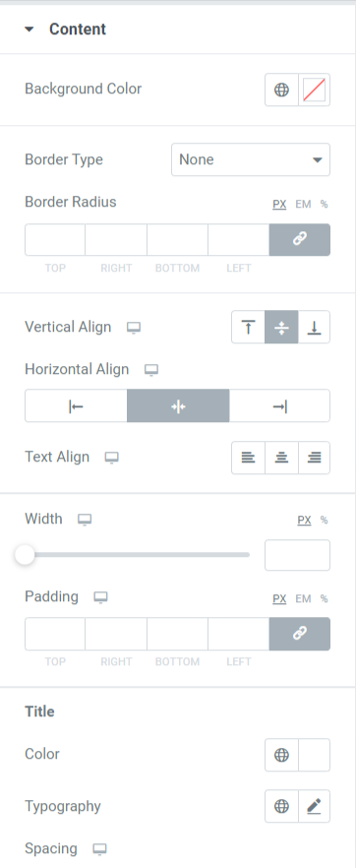356x868 pixels.
Task: Edit Title Typography with pencil icon
Action: click(314, 806)
